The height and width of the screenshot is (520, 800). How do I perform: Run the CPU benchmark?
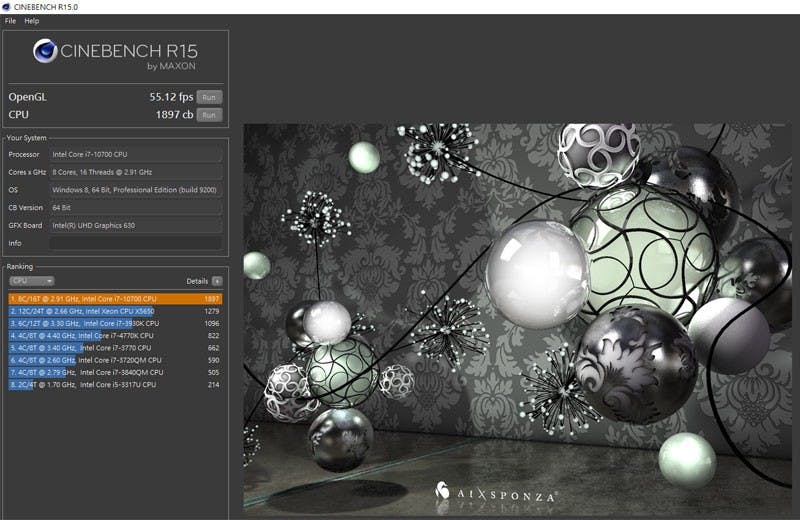coord(209,115)
